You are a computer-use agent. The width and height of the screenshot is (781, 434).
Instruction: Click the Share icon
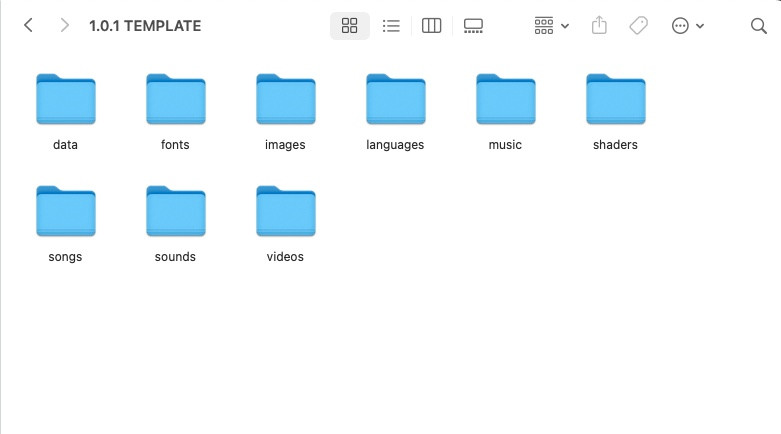599,26
